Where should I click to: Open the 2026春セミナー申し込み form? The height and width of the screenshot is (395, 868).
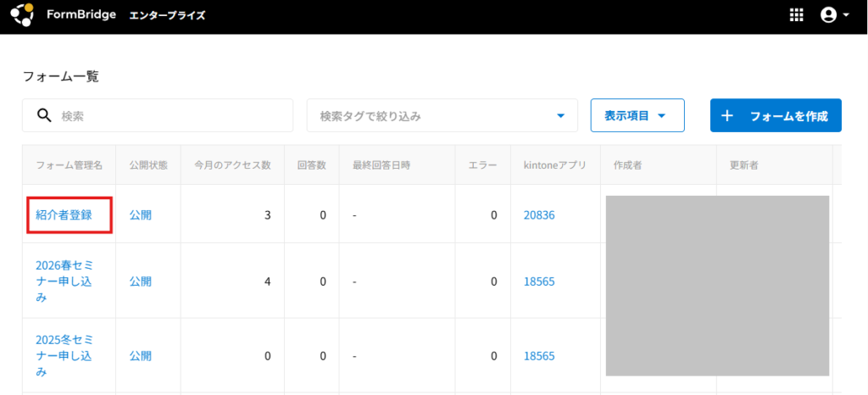pos(64,281)
